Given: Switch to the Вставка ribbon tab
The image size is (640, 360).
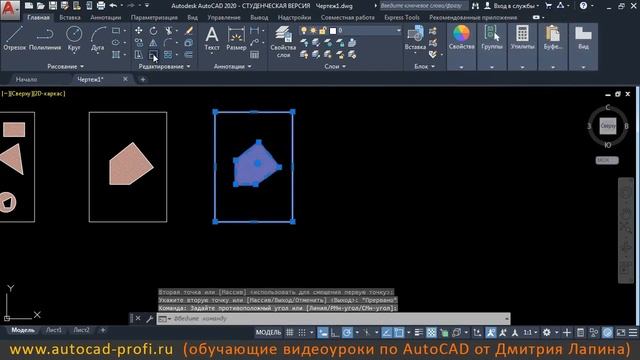Looking at the screenshot, I should click(x=70, y=18).
